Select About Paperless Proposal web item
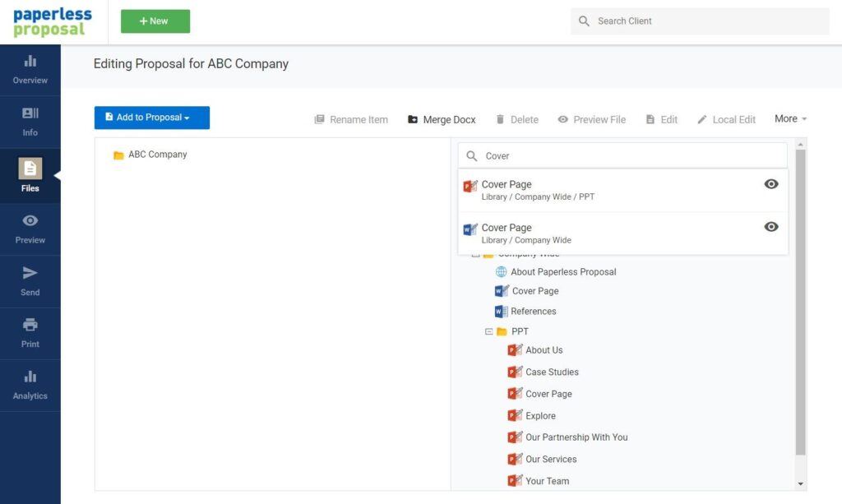The image size is (842, 504). coord(562,271)
